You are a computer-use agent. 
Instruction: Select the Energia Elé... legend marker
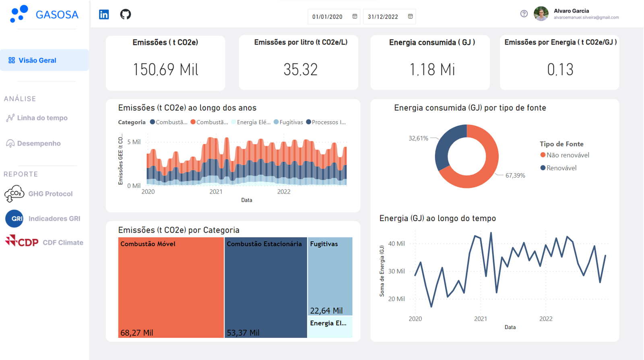[x=234, y=122]
